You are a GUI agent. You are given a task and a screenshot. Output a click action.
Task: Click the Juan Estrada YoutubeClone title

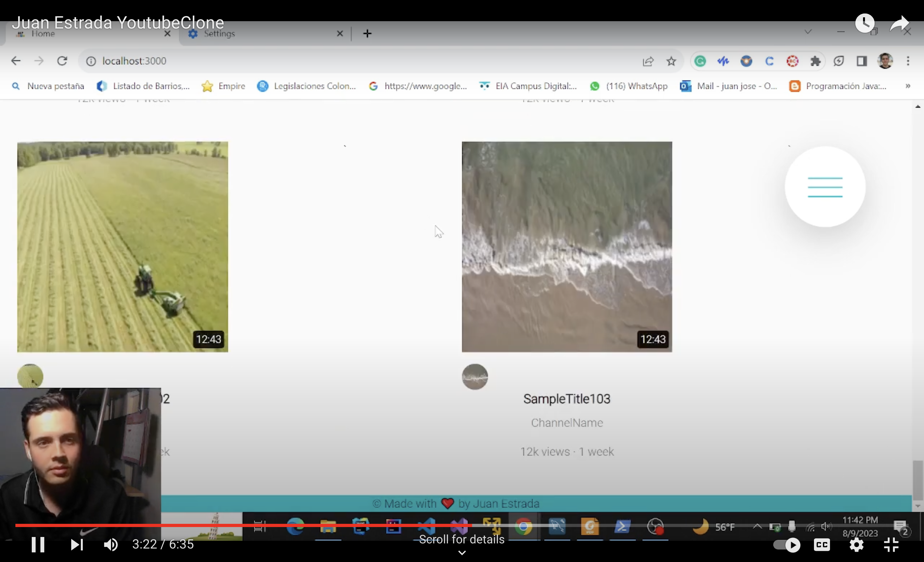point(118,22)
